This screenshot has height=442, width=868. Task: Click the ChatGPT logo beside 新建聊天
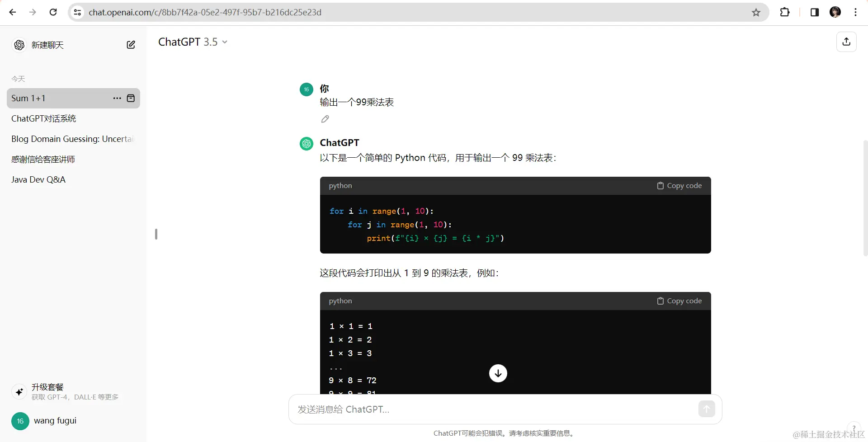[19, 45]
